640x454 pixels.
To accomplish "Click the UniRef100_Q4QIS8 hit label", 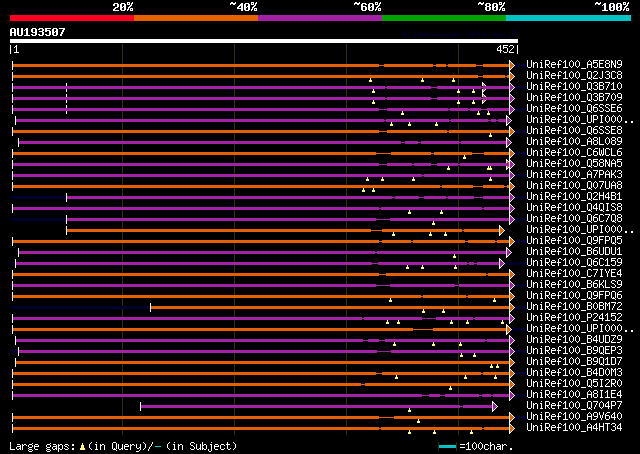I will click(x=574, y=207).
